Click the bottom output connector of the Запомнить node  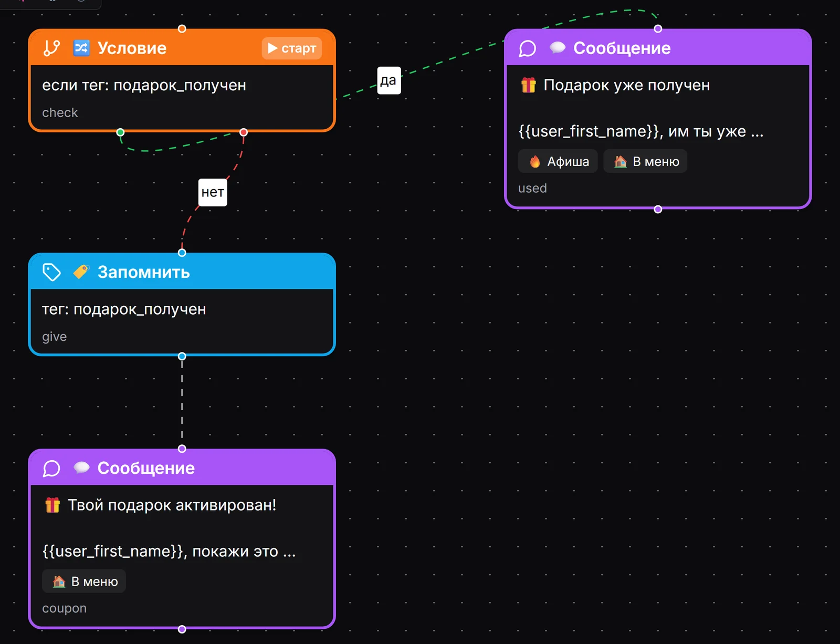click(x=182, y=356)
